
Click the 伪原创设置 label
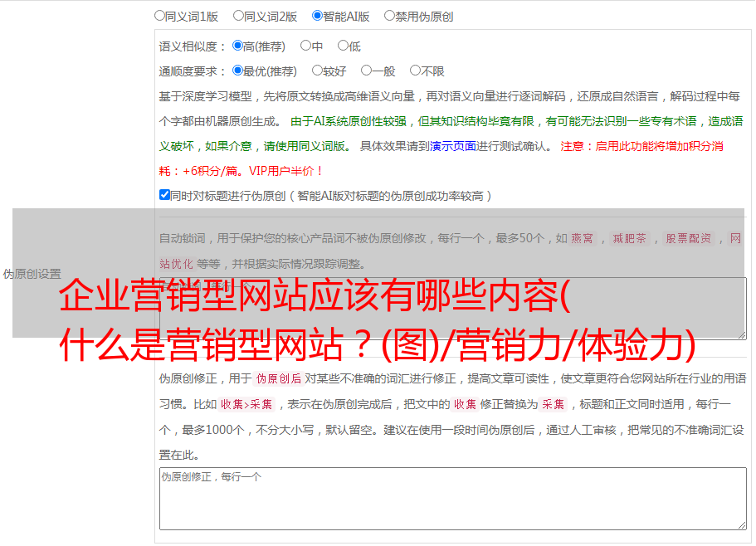[x=32, y=274]
